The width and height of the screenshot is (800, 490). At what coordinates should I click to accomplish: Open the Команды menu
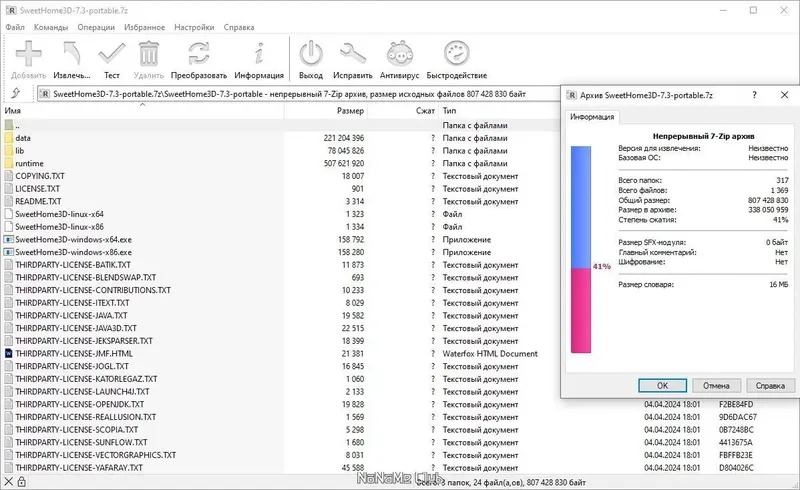click(51, 27)
